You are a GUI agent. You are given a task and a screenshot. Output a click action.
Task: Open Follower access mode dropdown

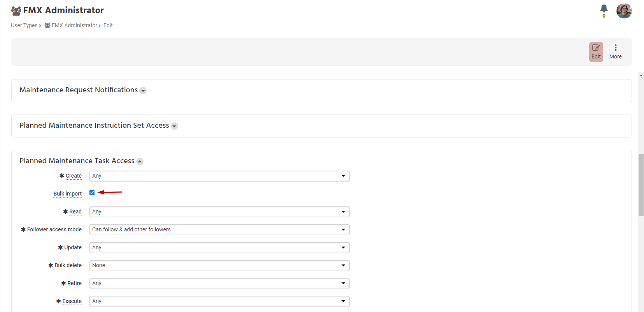click(x=219, y=230)
